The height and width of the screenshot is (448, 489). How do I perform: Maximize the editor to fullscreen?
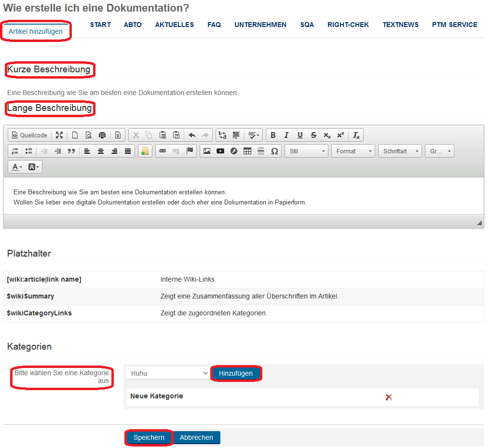pyautogui.click(x=59, y=135)
